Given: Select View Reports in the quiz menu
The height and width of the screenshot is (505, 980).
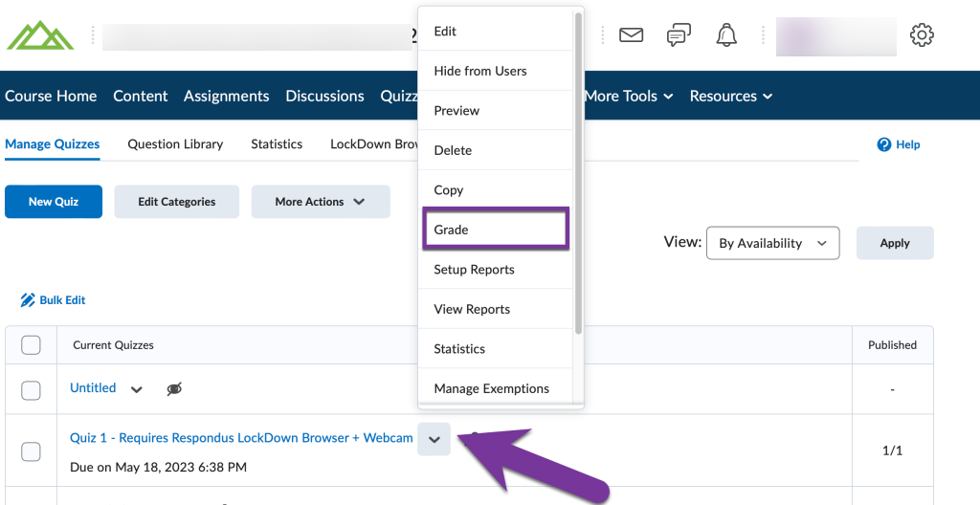Looking at the screenshot, I should (495, 309).
